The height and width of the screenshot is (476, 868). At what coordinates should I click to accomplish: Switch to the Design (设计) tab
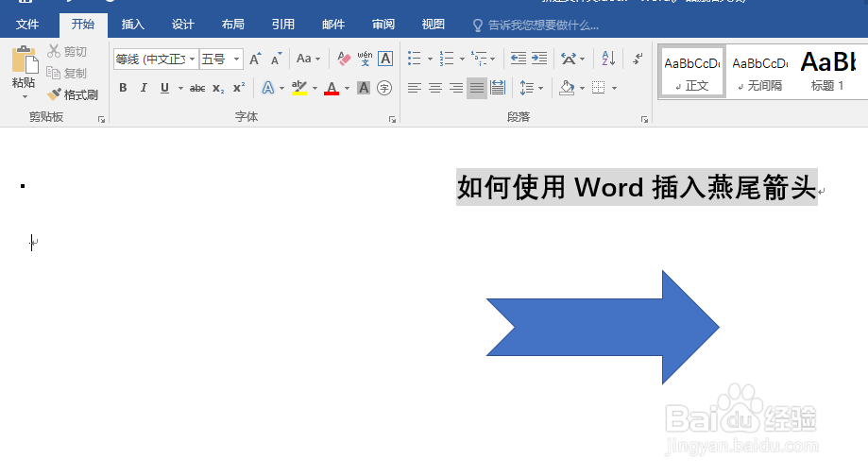click(x=182, y=25)
